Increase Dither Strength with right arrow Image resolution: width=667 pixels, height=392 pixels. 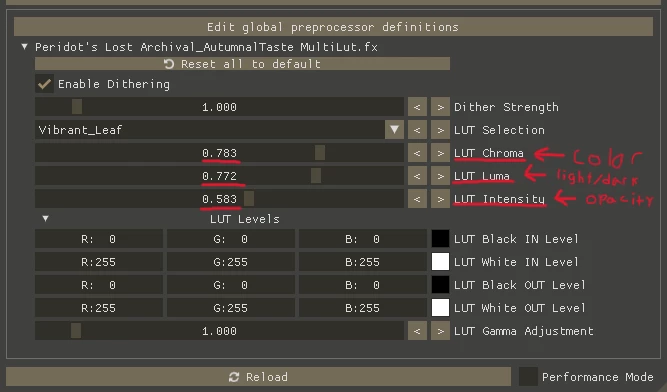click(440, 107)
